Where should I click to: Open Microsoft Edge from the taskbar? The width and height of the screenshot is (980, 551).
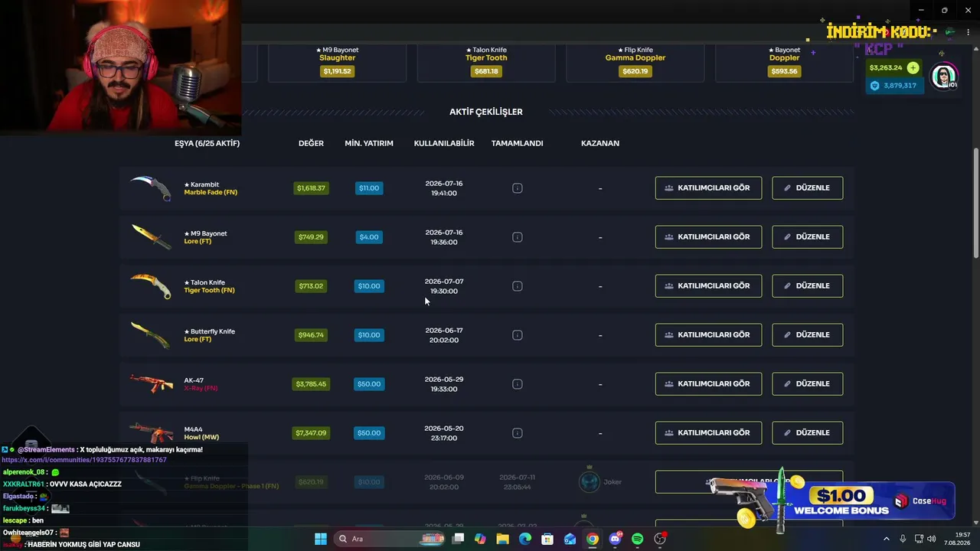(x=525, y=539)
